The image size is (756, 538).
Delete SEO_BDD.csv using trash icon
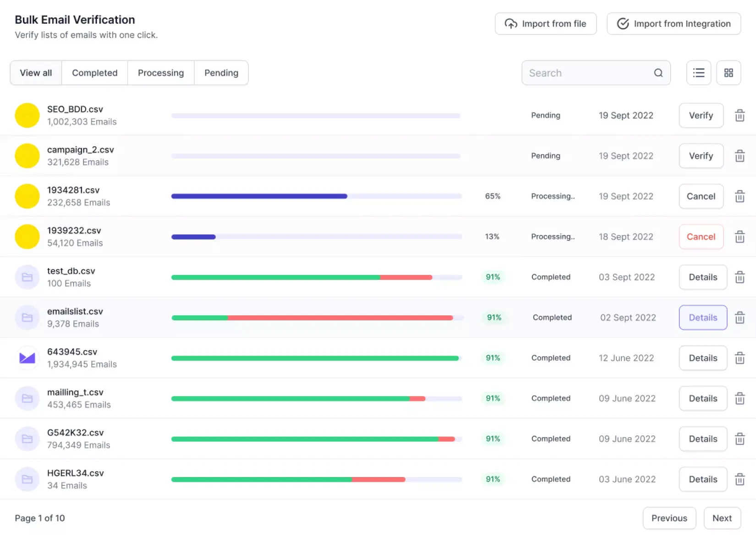click(740, 115)
